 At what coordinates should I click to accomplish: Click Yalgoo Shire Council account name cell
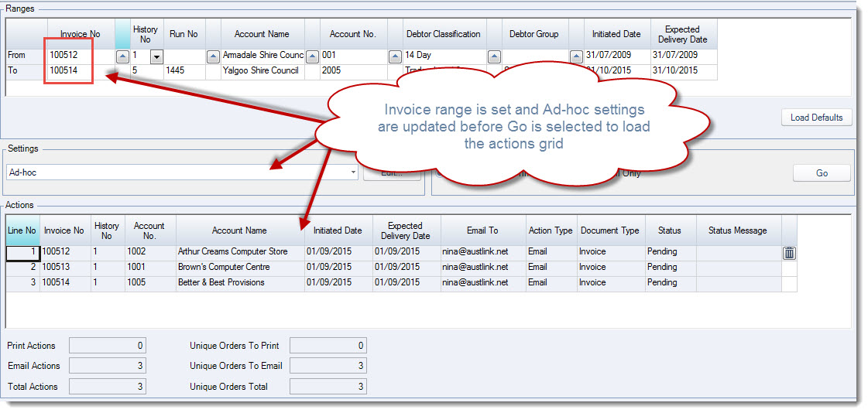click(263, 71)
